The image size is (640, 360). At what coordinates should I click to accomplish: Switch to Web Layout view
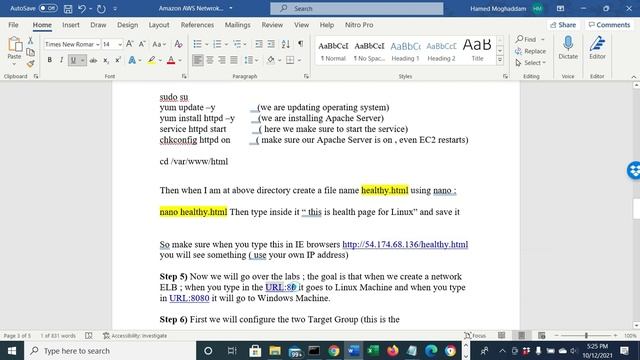[542, 336]
